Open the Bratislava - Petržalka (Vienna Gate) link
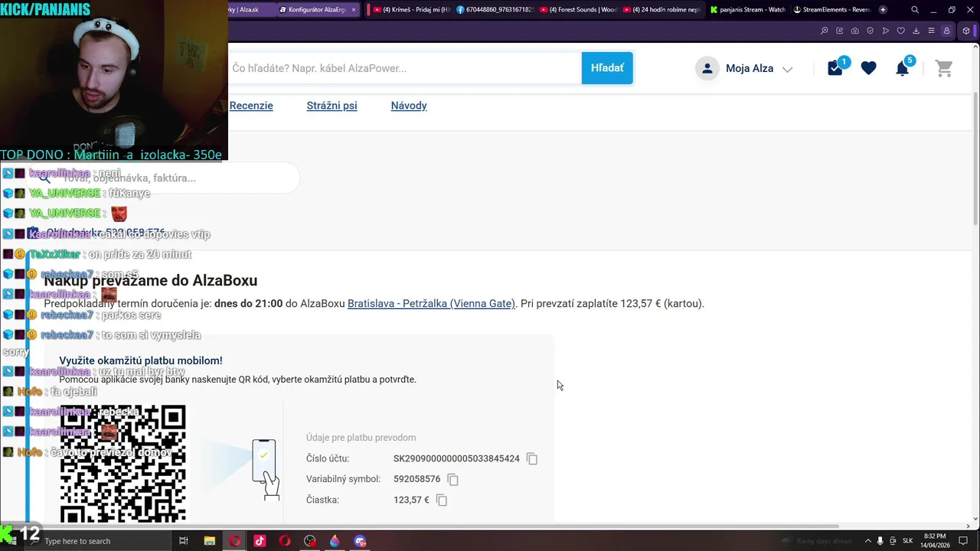Screen dimensions: 980x551 pyautogui.click(x=431, y=304)
